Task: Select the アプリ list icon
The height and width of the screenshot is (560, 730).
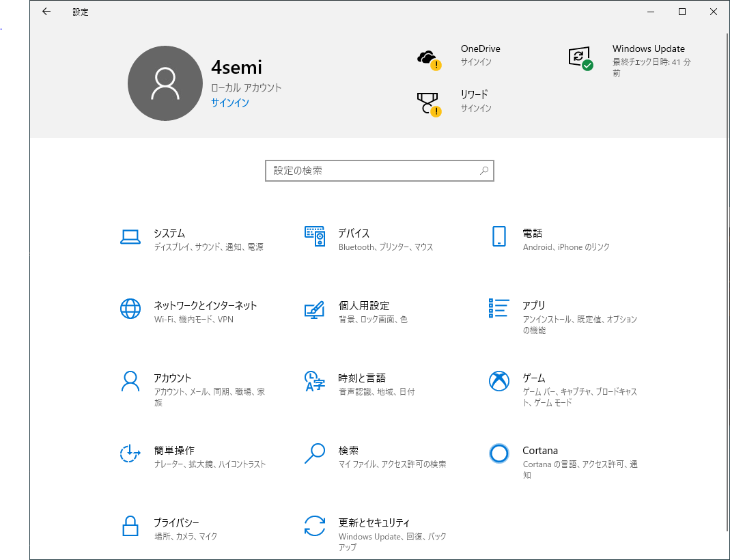Action: coord(499,308)
